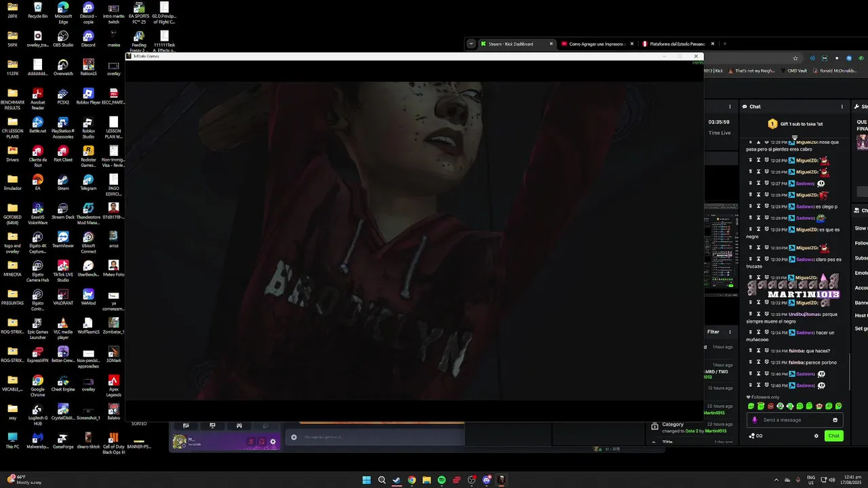Open the CMD Vault bookmark
868x488 pixels.
[x=793, y=70]
